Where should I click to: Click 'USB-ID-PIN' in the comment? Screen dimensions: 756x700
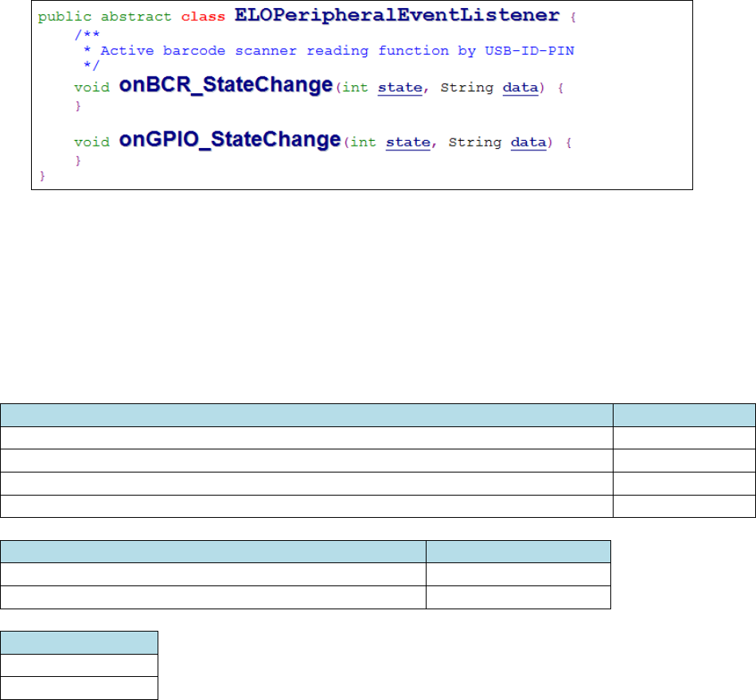[x=529, y=51]
